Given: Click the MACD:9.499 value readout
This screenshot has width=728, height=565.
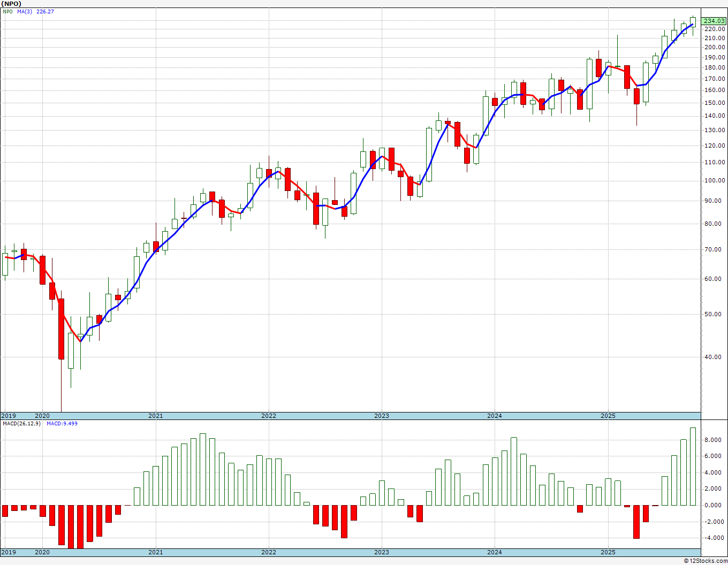Looking at the screenshot, I should [x=62, y=424].
